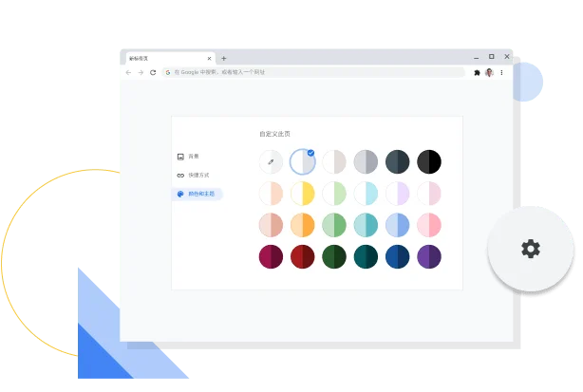Click the address bar search field
The height and width of the screenshot is (392, 583).
coord(313,72)
